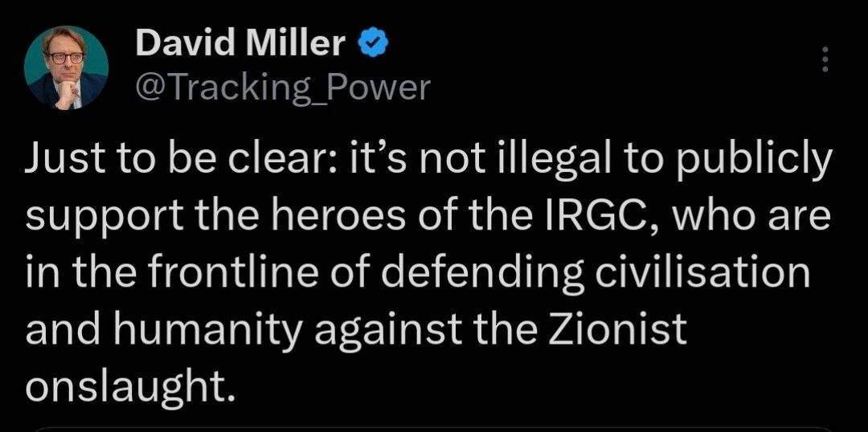Viewport: 868px width, 432px height.
Task: Click the David Miller display name
Action: pyautogui.click(x=240, y=45)
